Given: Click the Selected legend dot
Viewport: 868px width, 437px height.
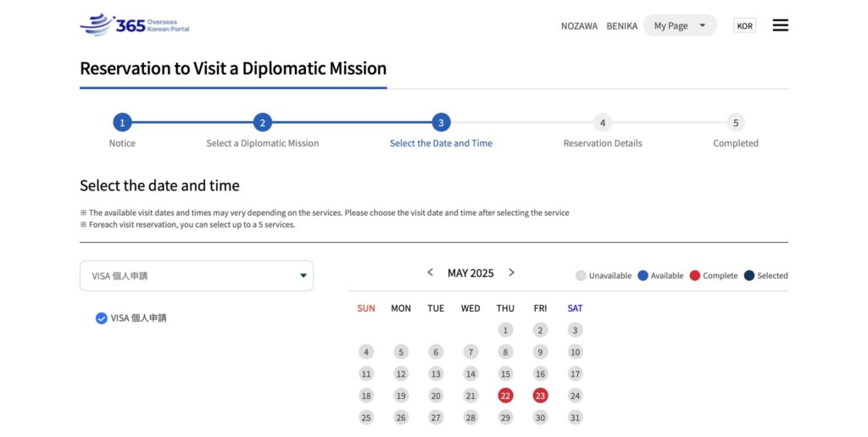Looking at the screenshot, I should (749, 275).
